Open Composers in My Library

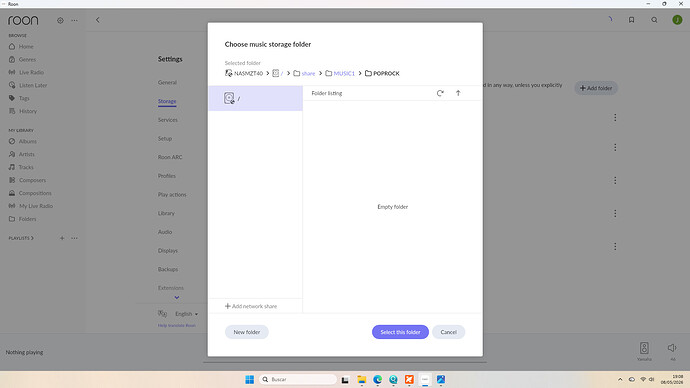point(27,180)
